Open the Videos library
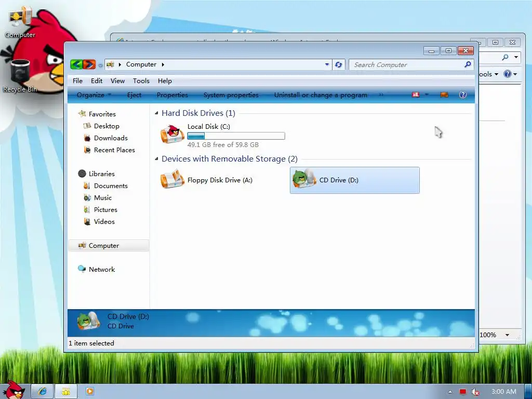 coord(104,221)
